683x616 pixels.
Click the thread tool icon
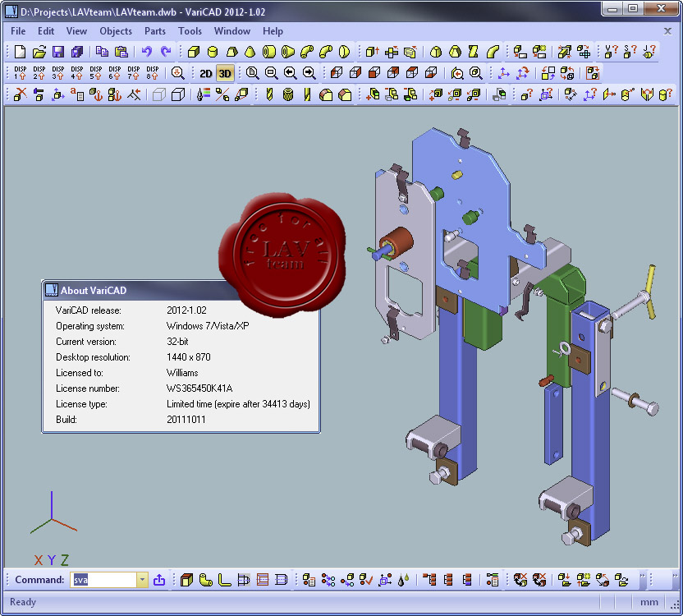(x=288, y=94)
